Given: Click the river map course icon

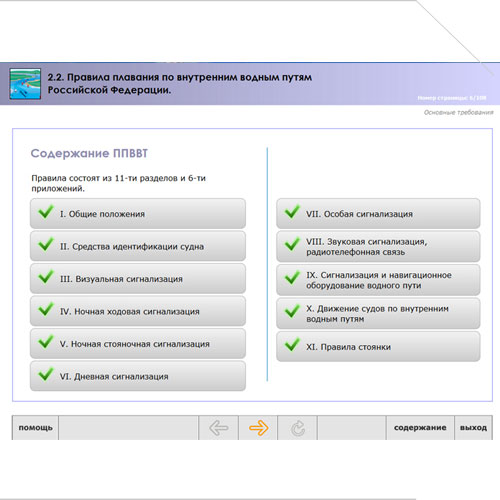Looking at the screenshot, I should (25, 84).
